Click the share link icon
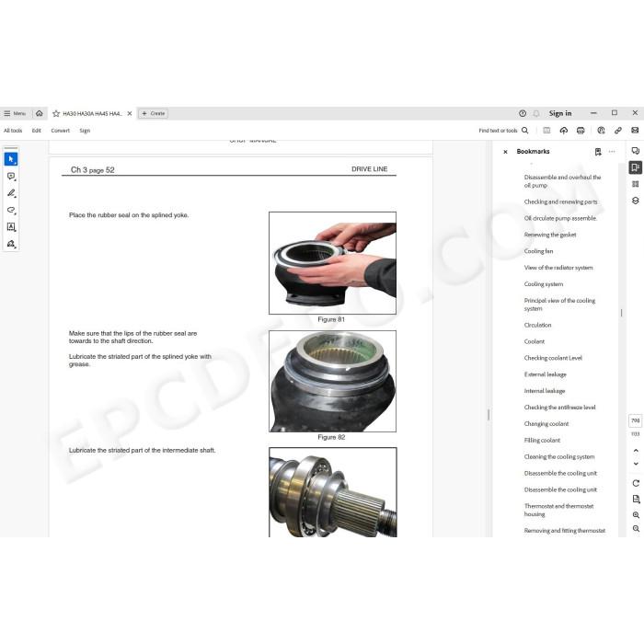This screenshot has height=644, width=644. coord(617,131)
